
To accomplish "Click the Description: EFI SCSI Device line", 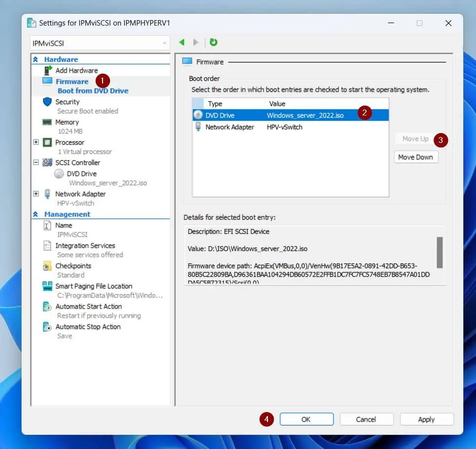I will [228, 232].
